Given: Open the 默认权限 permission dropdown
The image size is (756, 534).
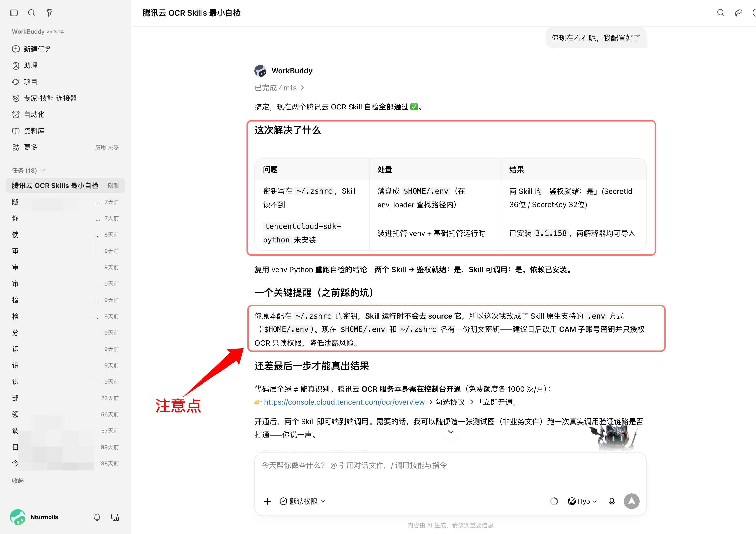Looking at the screenshot, I should point(302,501).
